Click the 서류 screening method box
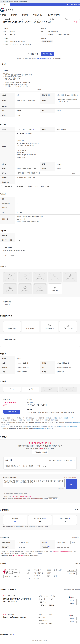 click(x=12, y=389)
